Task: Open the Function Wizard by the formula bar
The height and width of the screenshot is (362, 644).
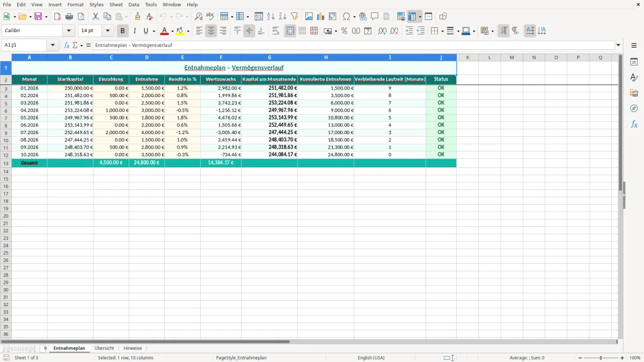Action: tap(67, 46)
